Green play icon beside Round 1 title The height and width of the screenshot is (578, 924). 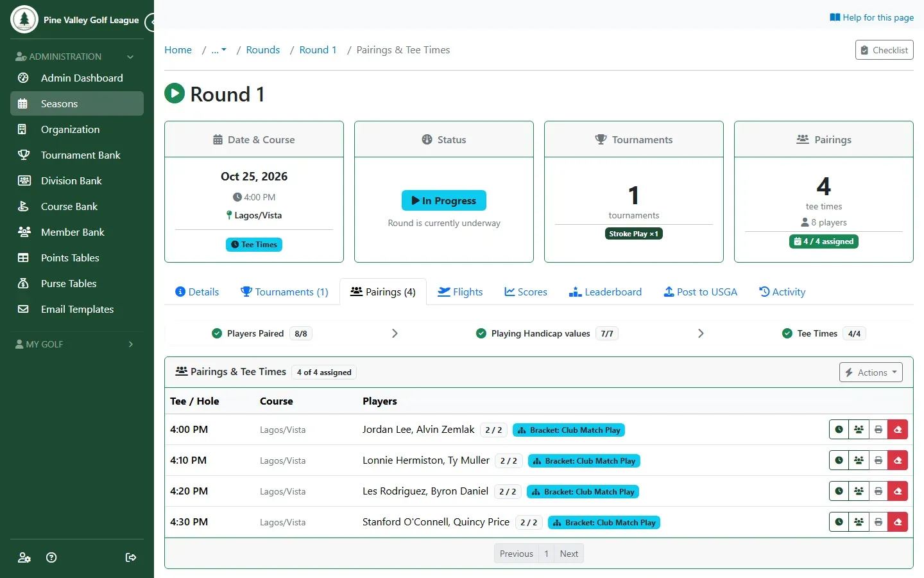[x=175, y=94]
